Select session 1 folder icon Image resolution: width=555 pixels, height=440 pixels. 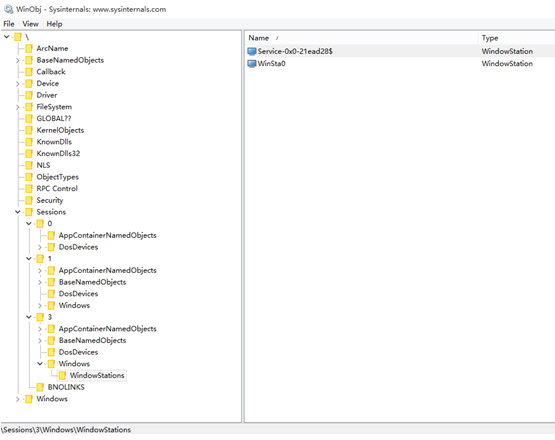[x=40, y=259]
